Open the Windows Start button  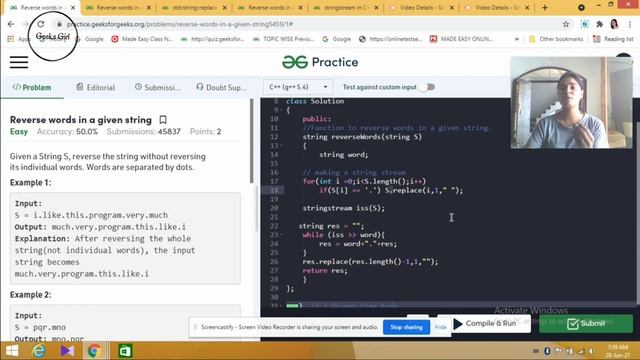click(x=12, y=351)
